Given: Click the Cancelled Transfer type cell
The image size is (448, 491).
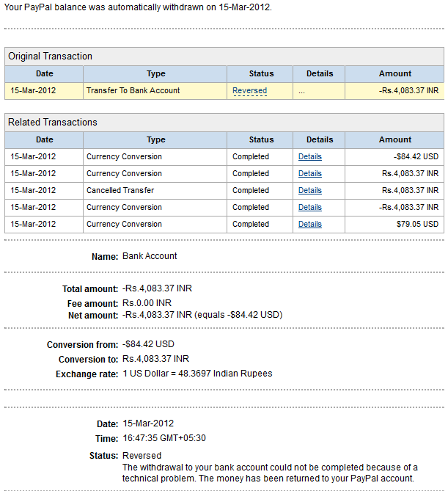Looking at the screenshot, I should pos(120,191).
